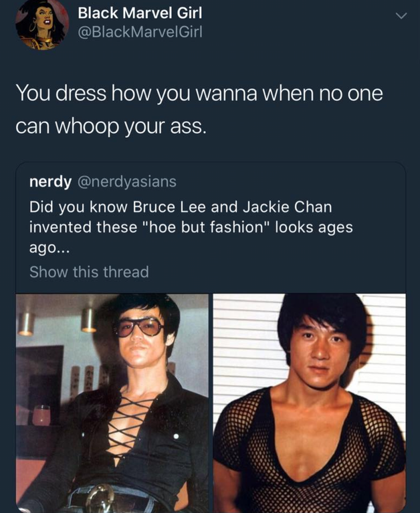Tap the drink glass in left photo

[41, 415]
